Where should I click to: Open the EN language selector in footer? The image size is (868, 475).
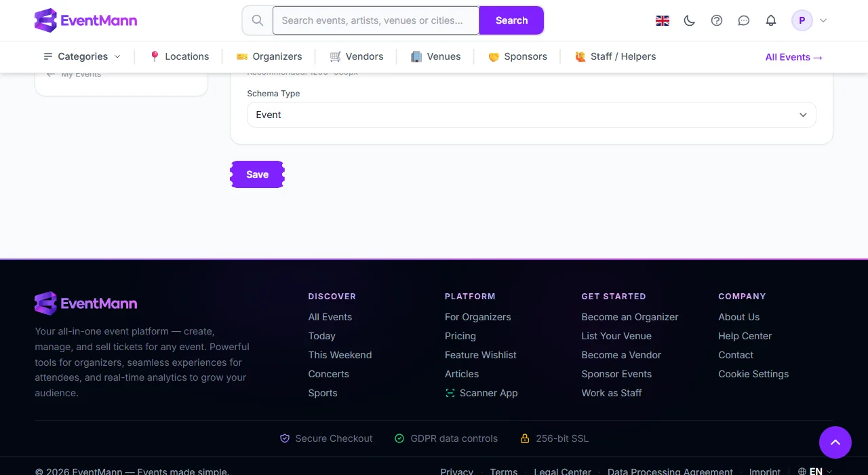815,472
